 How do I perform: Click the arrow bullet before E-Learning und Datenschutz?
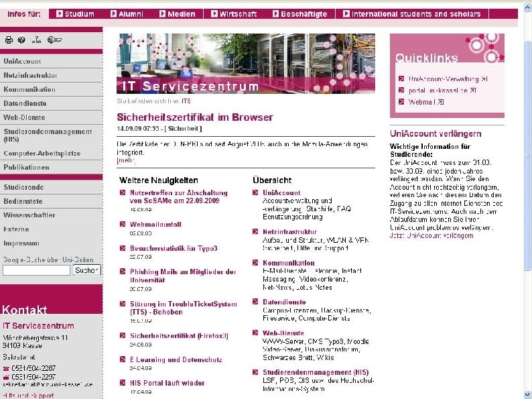click(x=123, y=359)
